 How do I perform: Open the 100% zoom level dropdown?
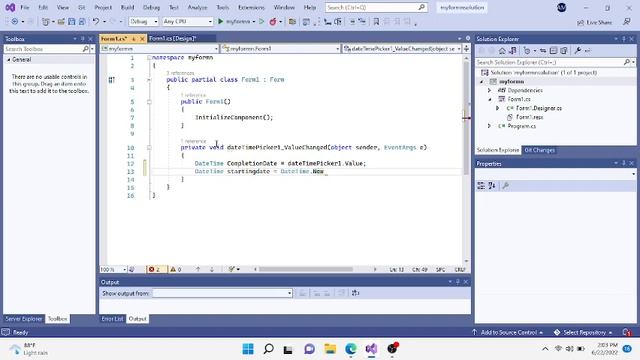pos(113,269)
